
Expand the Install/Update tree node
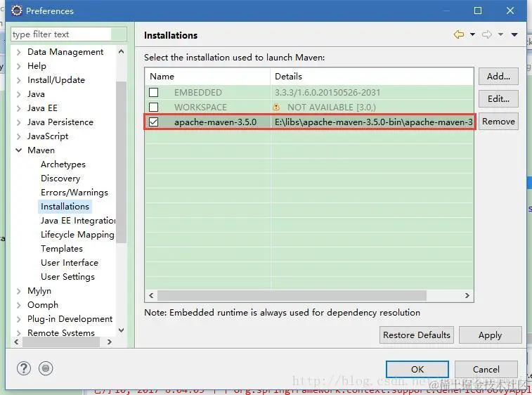click(x=19, y=80)
